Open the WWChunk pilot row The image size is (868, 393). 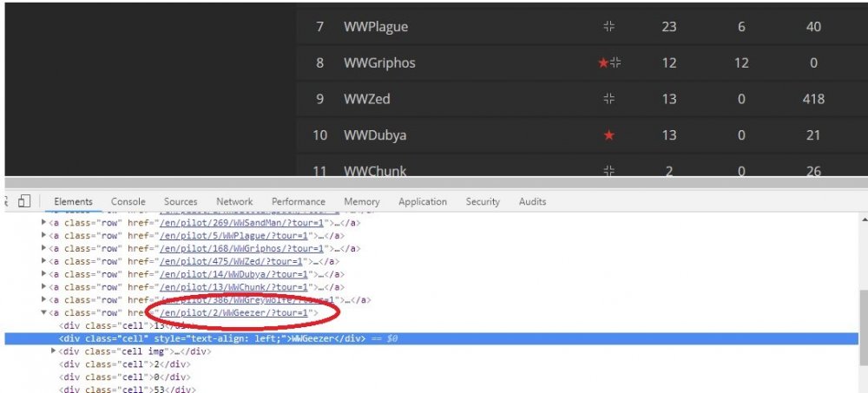582,166
